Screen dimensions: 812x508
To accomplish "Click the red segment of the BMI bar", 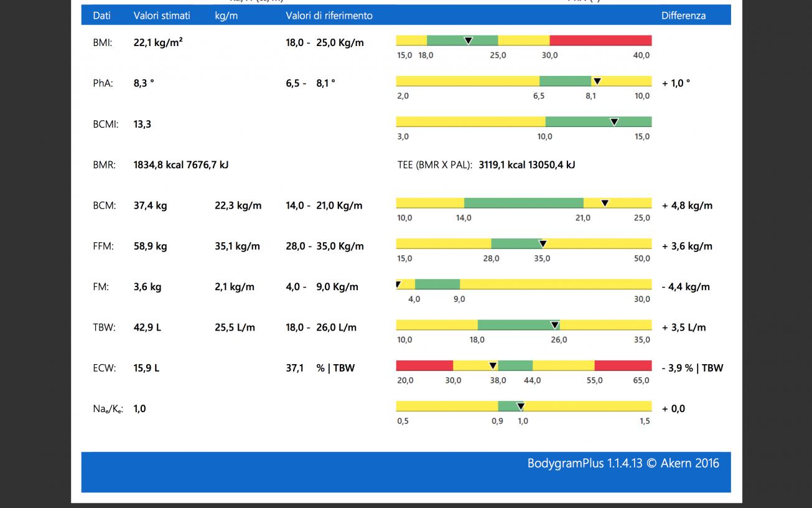I will (600, 40).
